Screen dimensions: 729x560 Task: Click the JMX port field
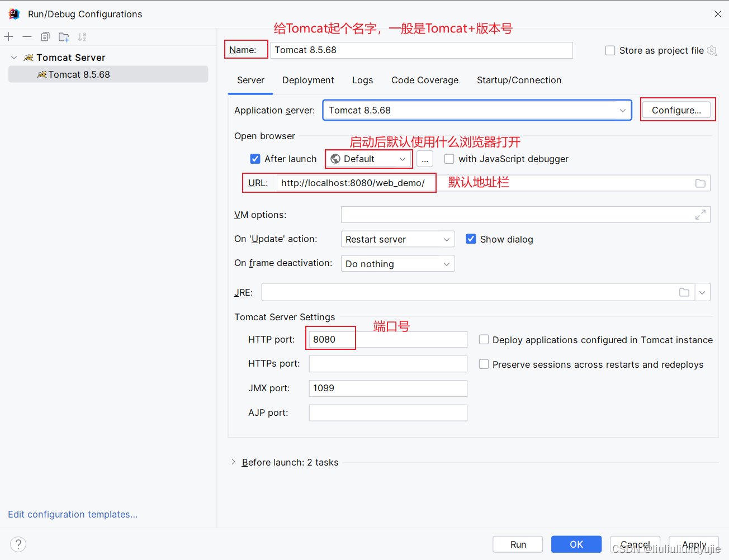388,388
